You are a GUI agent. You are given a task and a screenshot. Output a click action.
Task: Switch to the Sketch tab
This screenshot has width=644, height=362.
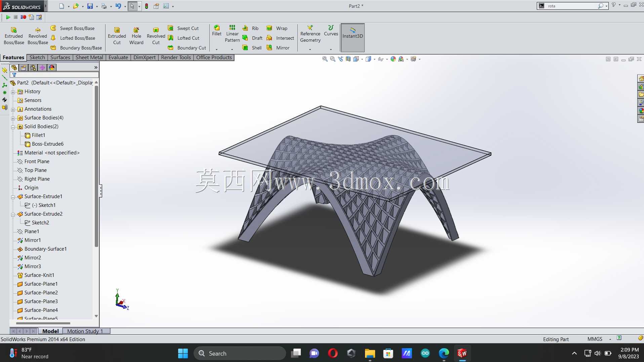pos(37,58)
